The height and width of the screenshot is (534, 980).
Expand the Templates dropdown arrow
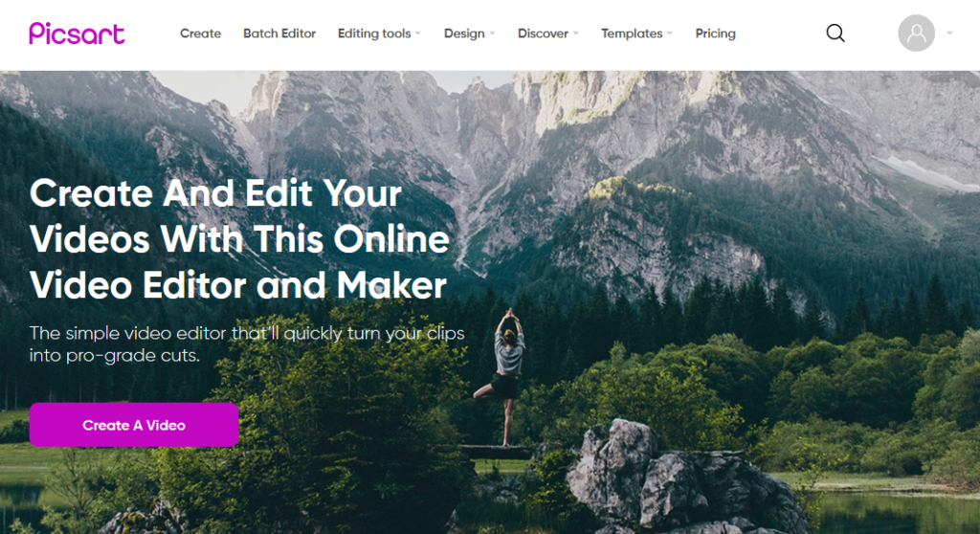coord(670,33)
